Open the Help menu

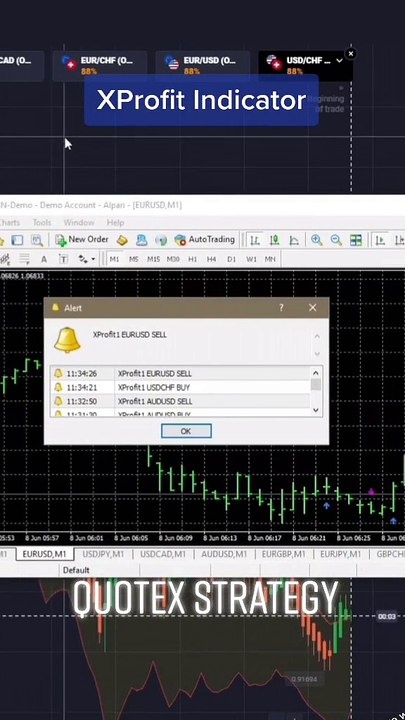pyautogui.click(x=115, y=222)
